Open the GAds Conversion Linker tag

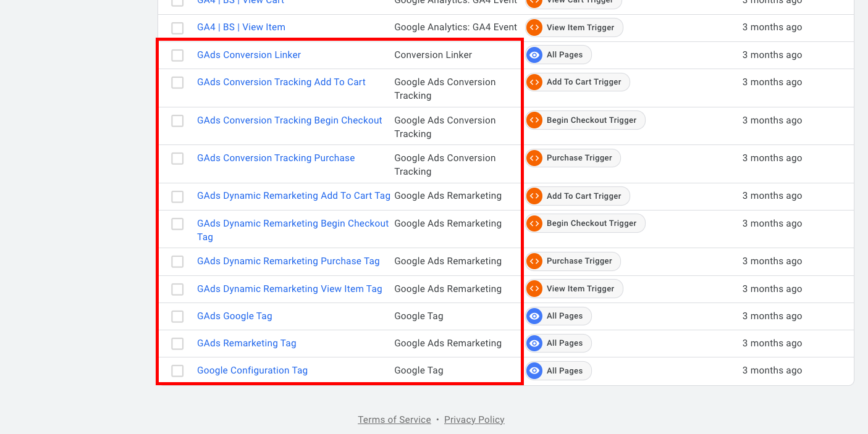[249, 55]
